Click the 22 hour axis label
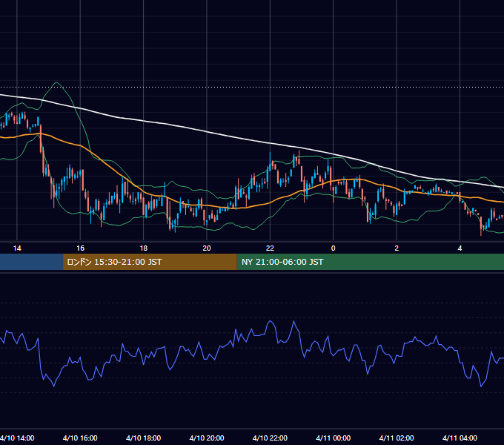The image size is (504, 445). pyautogui.click(x=270, y=248)
